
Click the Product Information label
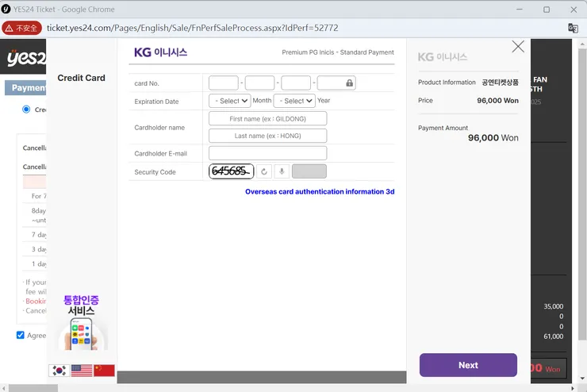(x=447, y=83)
